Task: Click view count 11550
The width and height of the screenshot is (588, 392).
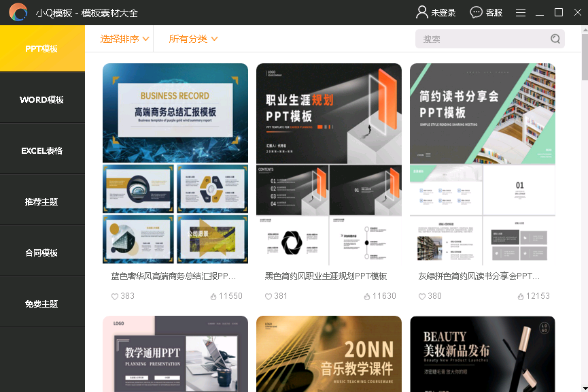Action: coord(230,296)
